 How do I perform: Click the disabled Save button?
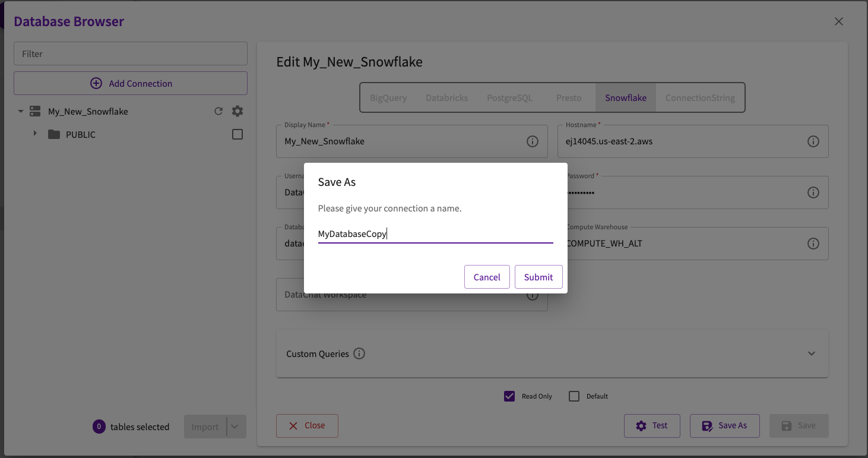point(799,425)
